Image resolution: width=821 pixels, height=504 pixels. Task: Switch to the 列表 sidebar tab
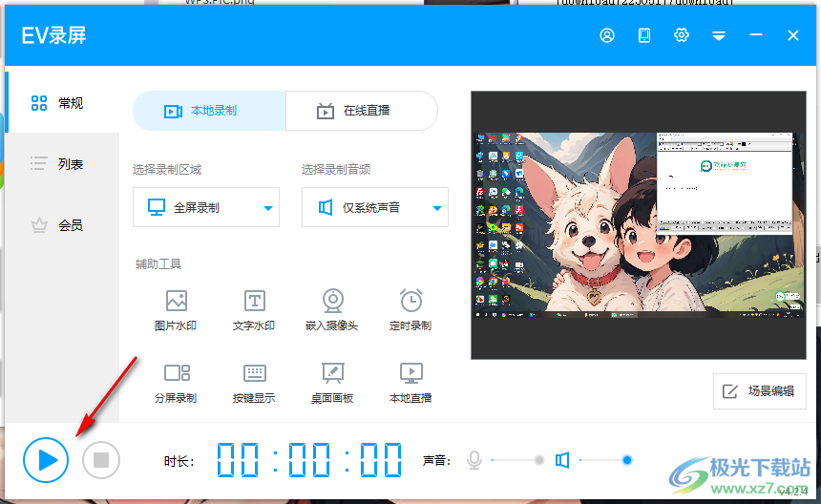pos(62,164)
